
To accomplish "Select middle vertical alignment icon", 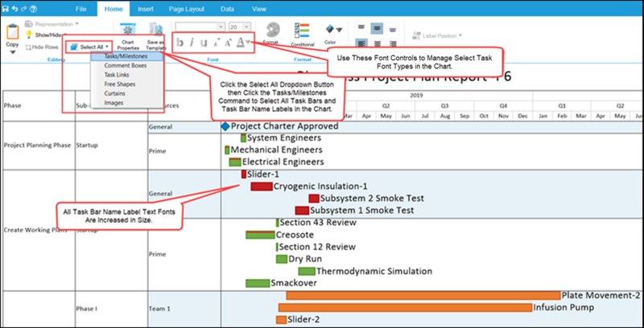I will click(x=377, y=28).
